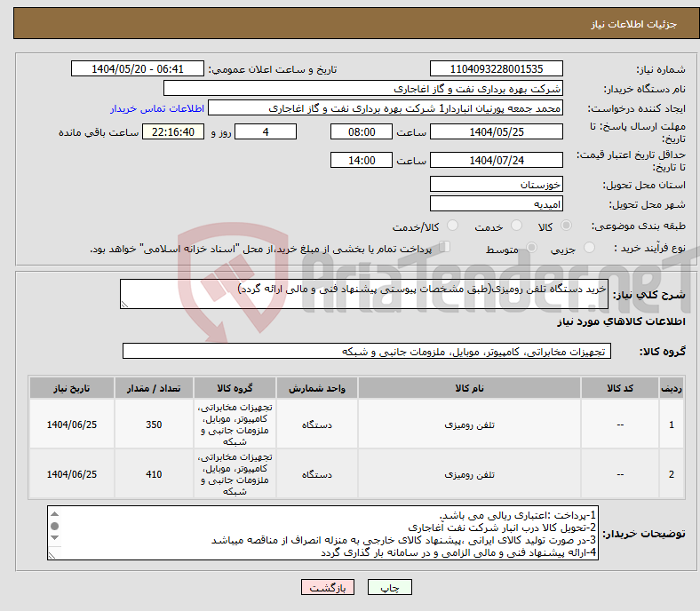Screen dimensions: 700x611
Task: Click the announcement date field 1404/05/20 - 06:41
Action: (138, 68)
